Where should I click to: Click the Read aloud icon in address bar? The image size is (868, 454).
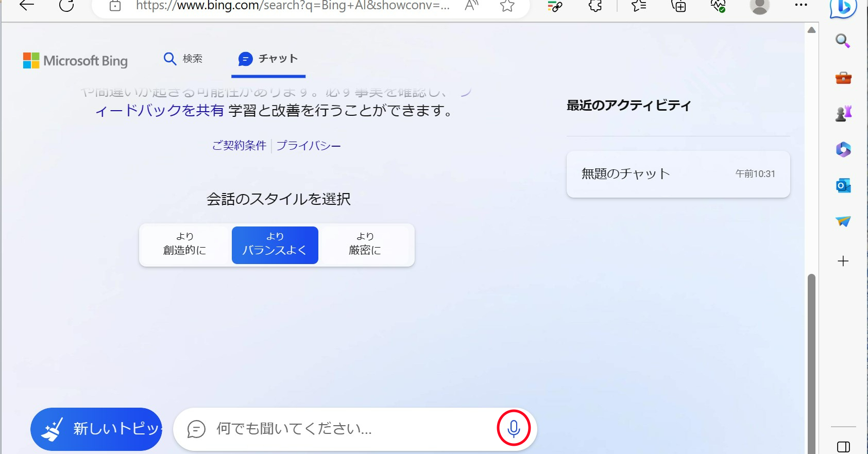point(471,6)
